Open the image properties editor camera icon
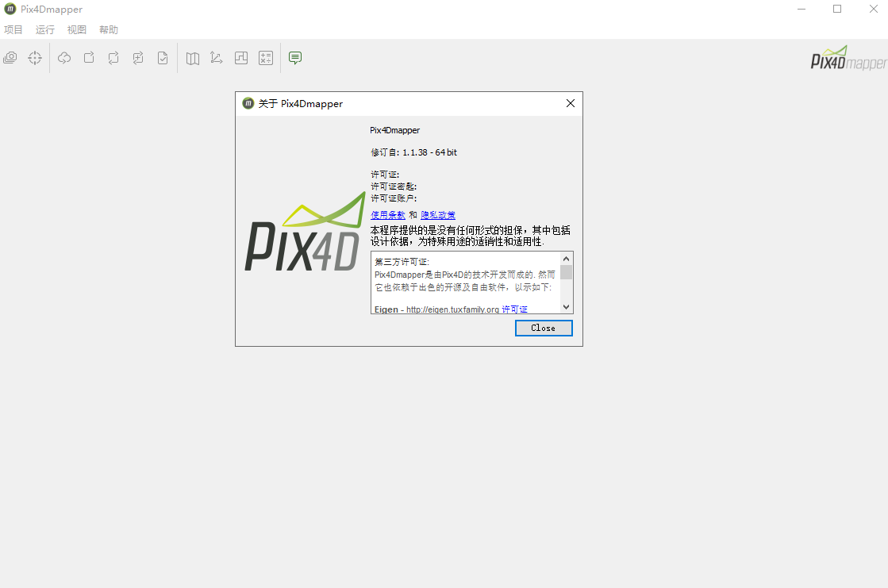888x588 pixels. 10,58
